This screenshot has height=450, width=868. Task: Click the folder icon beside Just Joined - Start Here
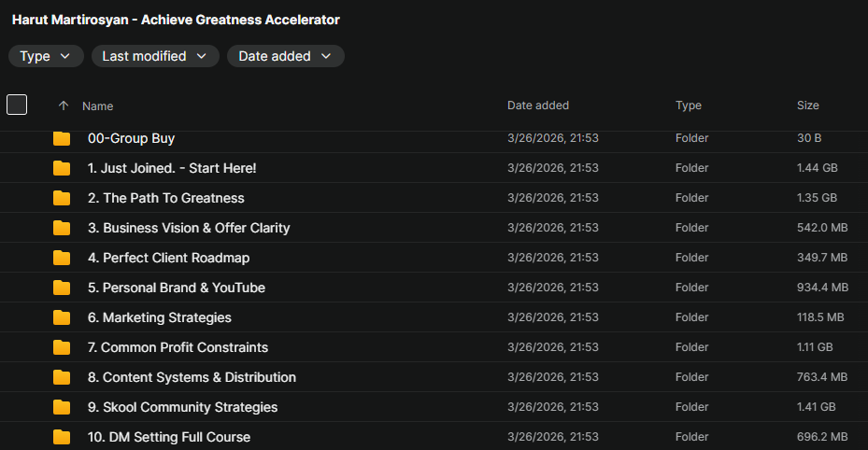click(62, 168)
